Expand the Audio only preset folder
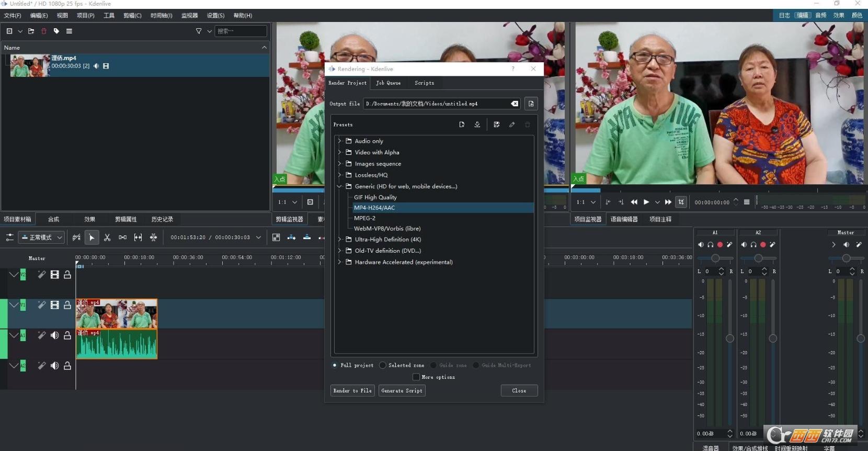868x451 pixels. click(x=339, y=141)
